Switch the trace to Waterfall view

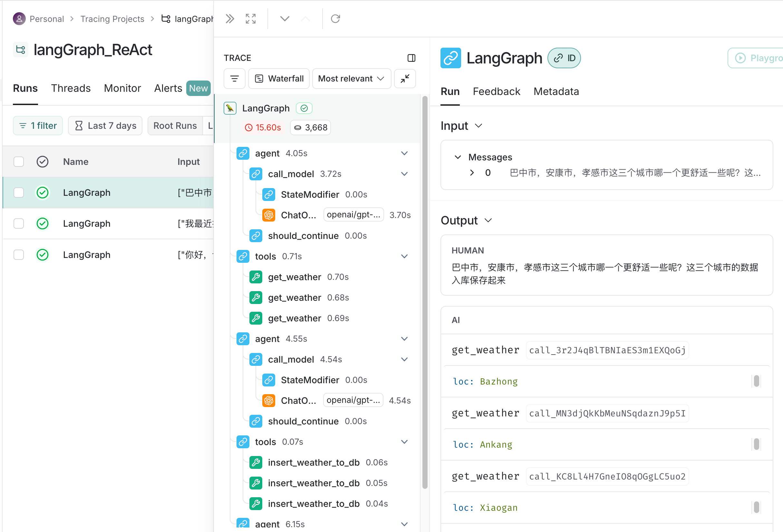(x=279, y=79)
